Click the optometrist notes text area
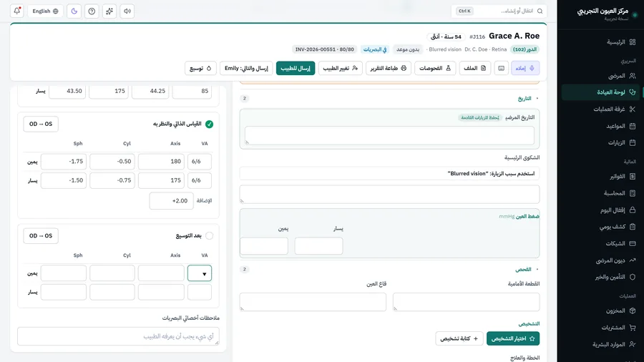Viewport: 644px width, 362px height. tap(118, 336)
